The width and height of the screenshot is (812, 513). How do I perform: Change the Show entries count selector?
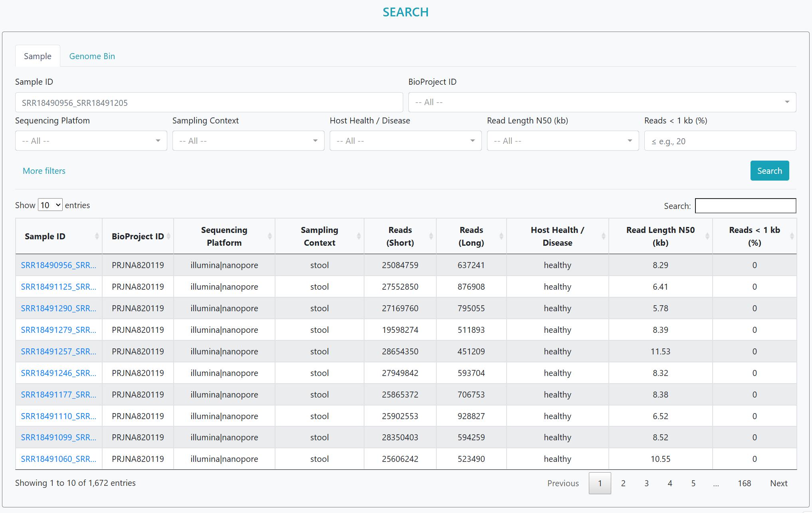[x=50, y=205]
